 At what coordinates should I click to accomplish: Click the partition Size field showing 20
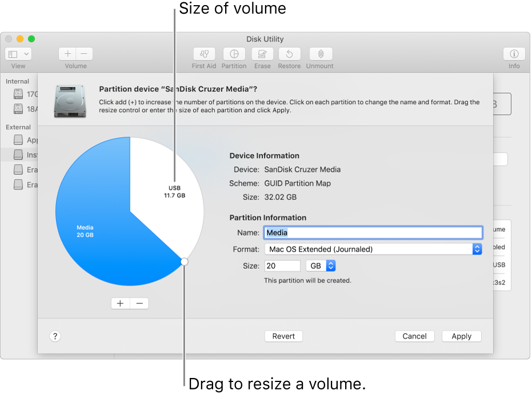(282, 266)
